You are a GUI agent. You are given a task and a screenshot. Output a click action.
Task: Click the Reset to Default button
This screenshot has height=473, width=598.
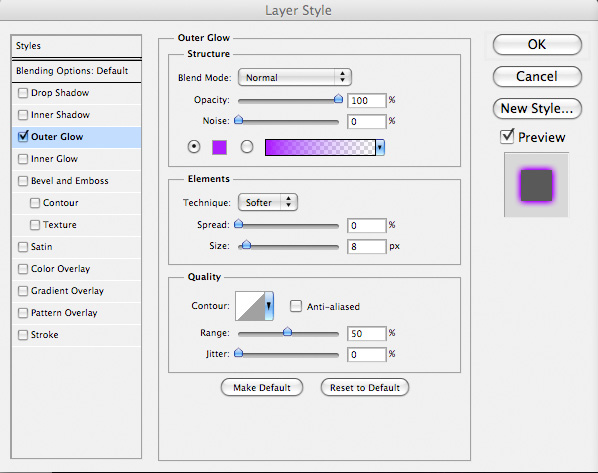pyautogui.click(x=365, y=388)
